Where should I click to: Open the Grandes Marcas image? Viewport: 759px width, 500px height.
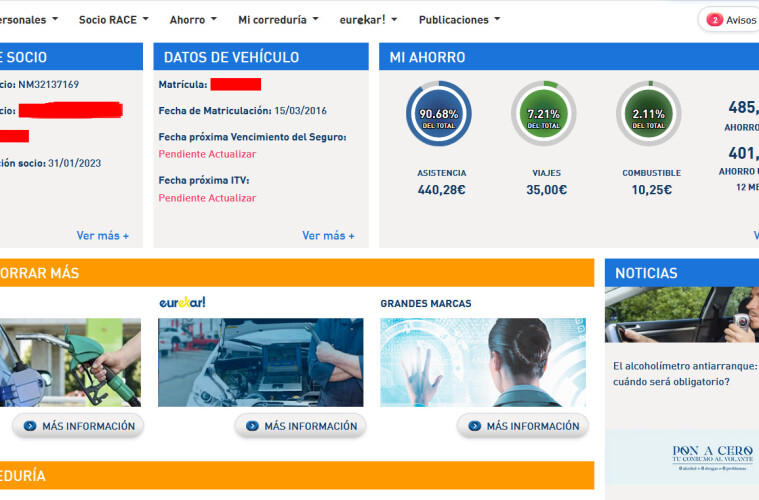[x=483, y=362]
